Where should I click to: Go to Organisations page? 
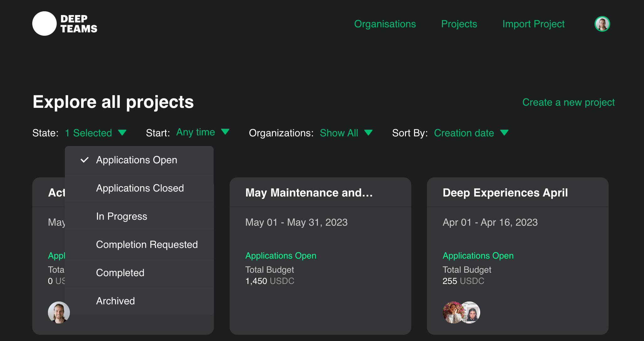tap(385, 24)
